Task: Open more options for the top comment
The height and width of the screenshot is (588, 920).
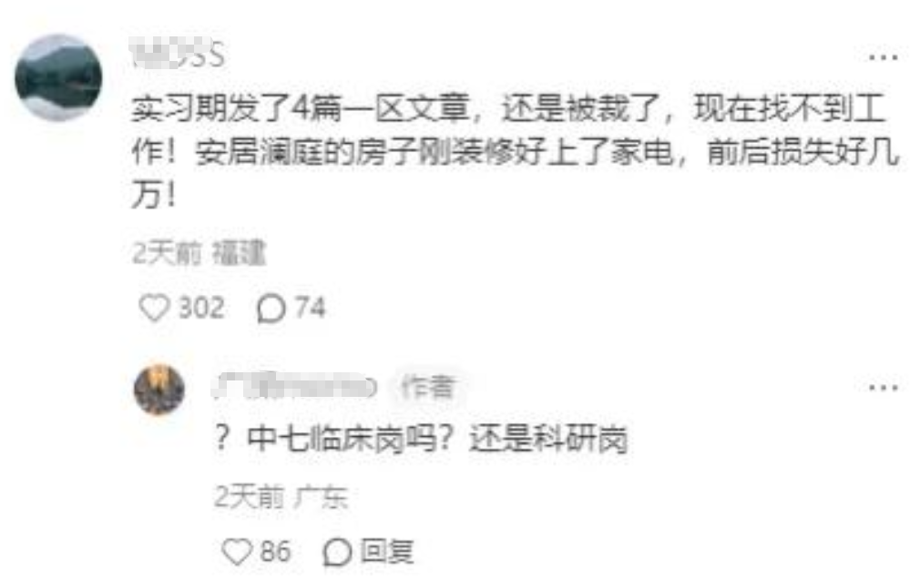Action: (883, 56)
